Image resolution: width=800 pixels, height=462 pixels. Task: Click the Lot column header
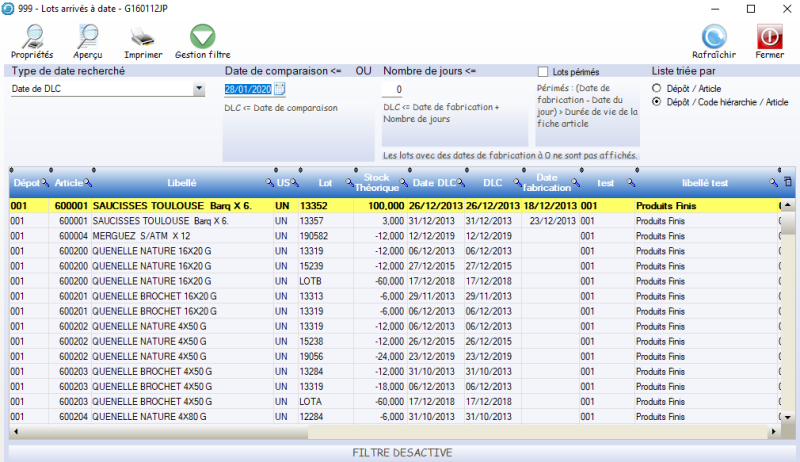click(324, 183)
